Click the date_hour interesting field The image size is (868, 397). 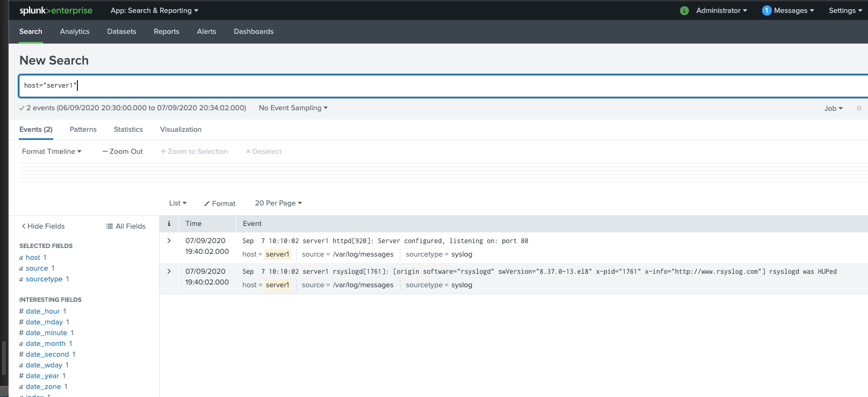pos(43,311)
